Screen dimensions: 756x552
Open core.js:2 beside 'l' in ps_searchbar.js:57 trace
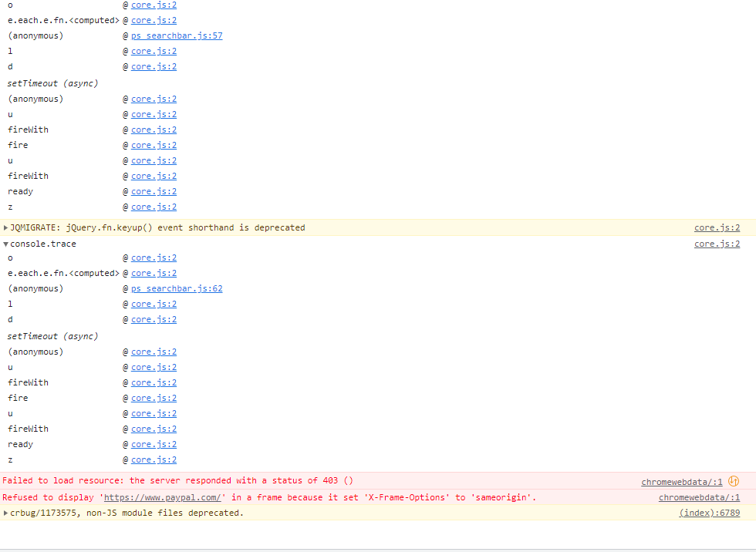pos(154,51)
